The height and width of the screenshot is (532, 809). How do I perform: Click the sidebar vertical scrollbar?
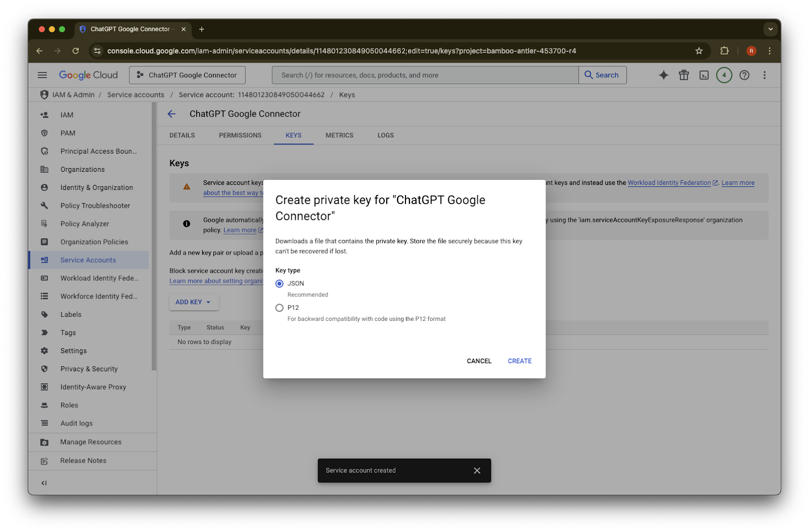tap(154, 236)
